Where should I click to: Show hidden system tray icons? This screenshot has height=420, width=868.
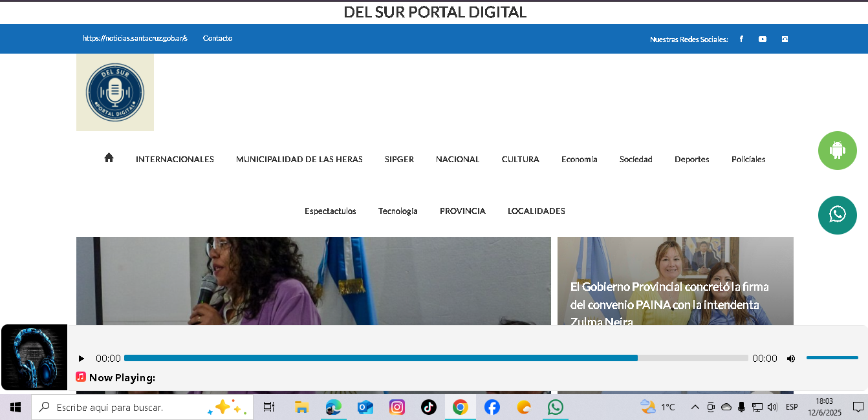pyautogui.click(x=695, y=407)
